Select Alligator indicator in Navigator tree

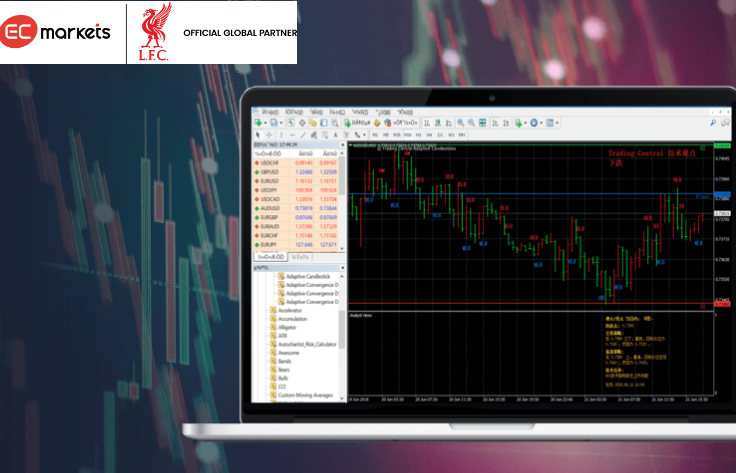pos(290,327)
